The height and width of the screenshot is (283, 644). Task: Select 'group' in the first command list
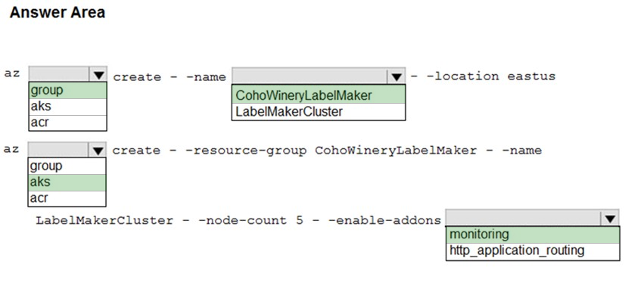[x=68, y=90]
